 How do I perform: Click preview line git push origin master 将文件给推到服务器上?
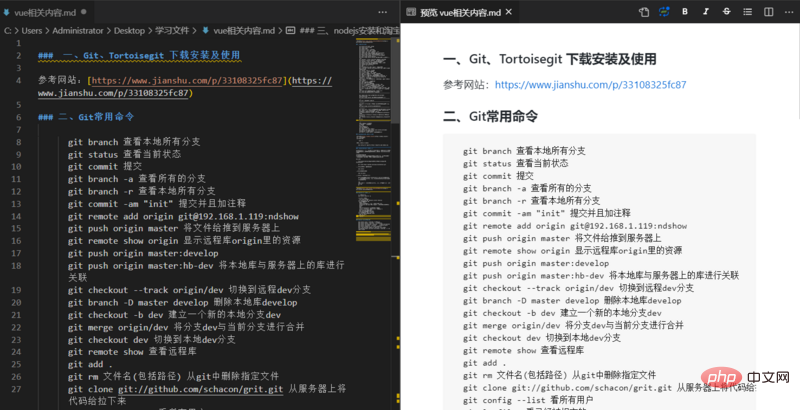pos(562,238)
